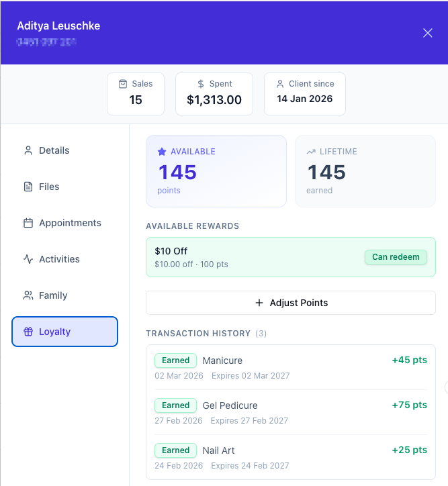448x486 pixels.
Task: Click the Client since person icon
Action: (280, 84)
